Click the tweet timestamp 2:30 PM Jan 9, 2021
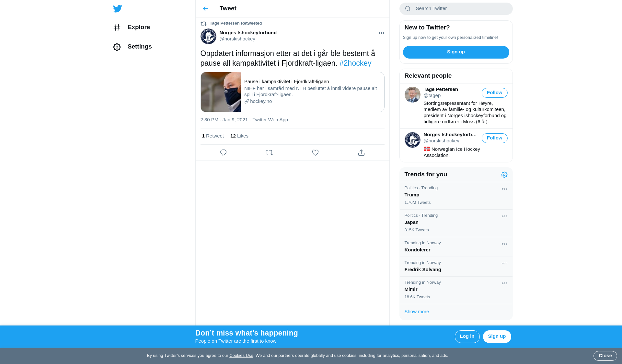Image resolution: width=622 pixels, height=364 pixels. tap(224, 120)
